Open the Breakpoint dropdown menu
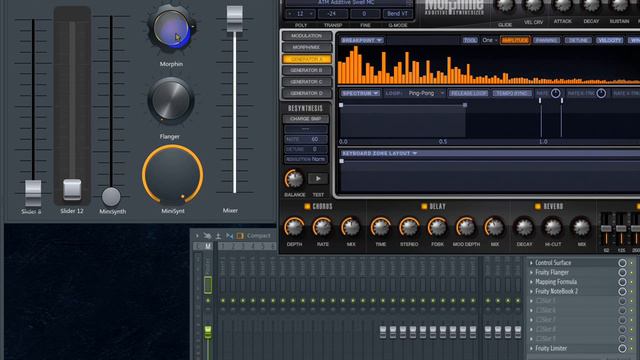 point(362,40)
